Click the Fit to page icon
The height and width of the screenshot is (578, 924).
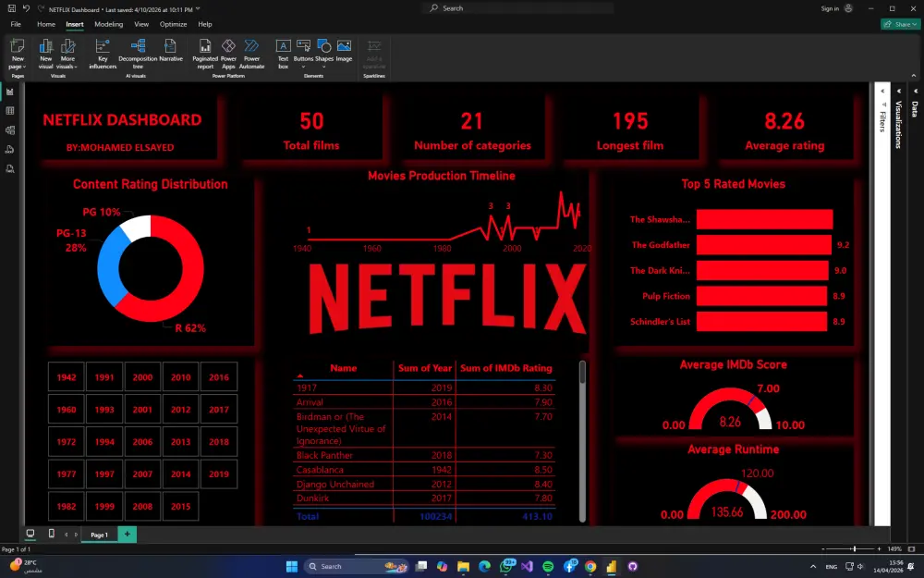click(912, 549)
